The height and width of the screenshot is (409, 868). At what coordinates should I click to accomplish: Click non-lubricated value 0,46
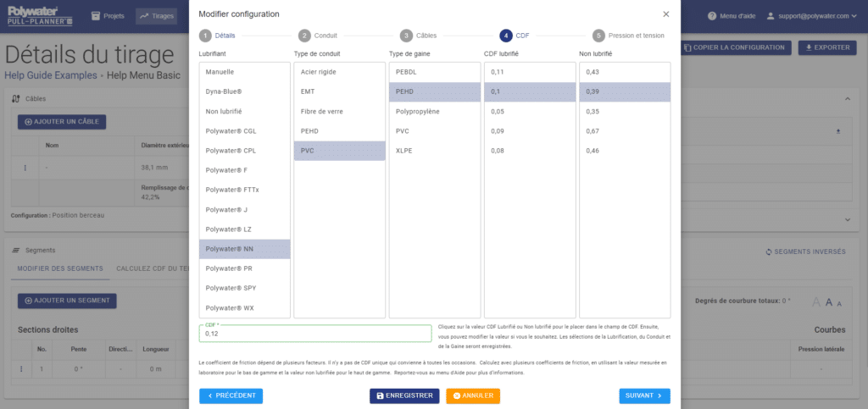(625, 151)
